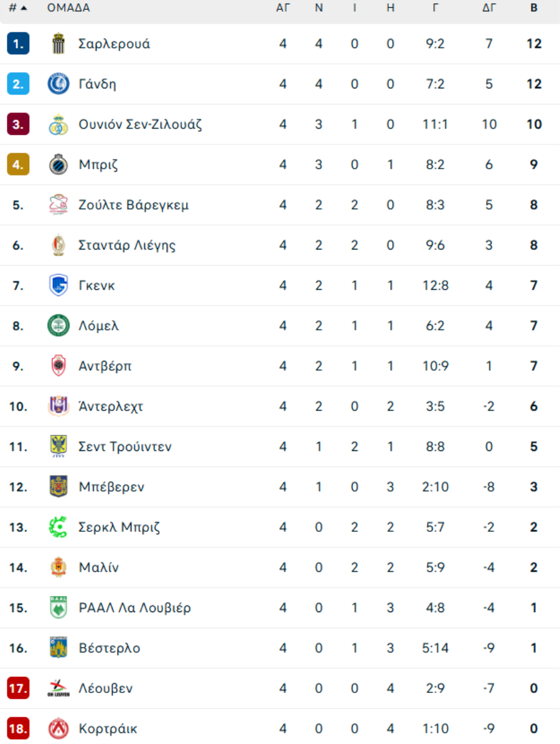
Task: Click the Γάνδη team logo
Action: pyautogui.click(x=58, y=84)
